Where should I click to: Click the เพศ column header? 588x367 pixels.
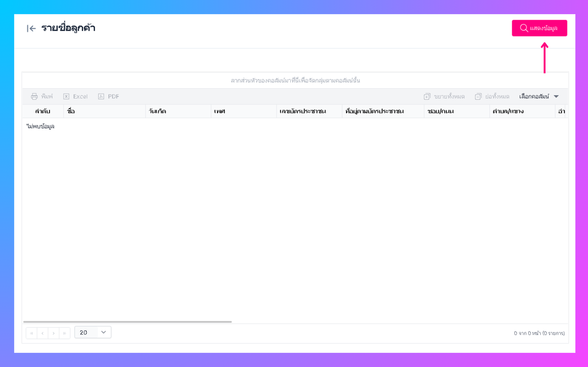(x=244, y=111)
